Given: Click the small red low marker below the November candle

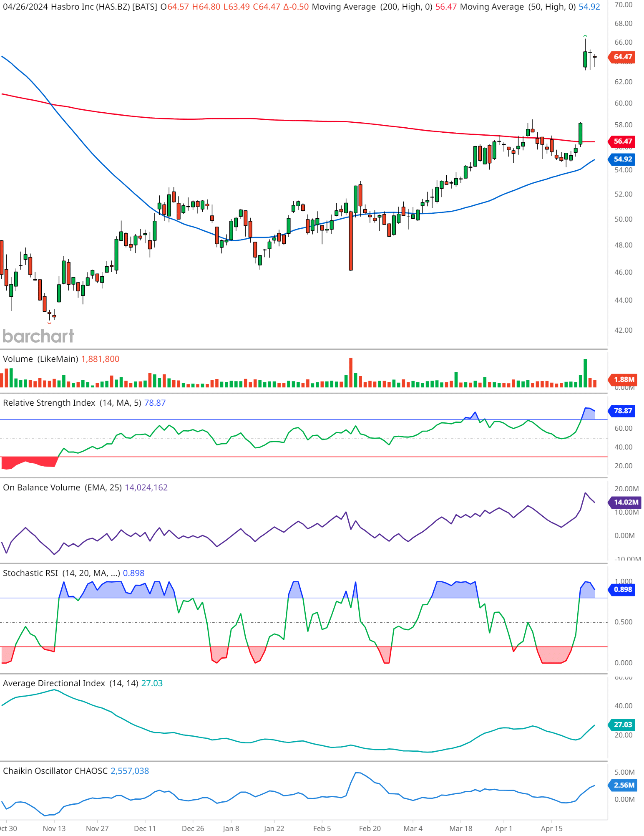Looking at the screenshot, I should tap(50, 323).
